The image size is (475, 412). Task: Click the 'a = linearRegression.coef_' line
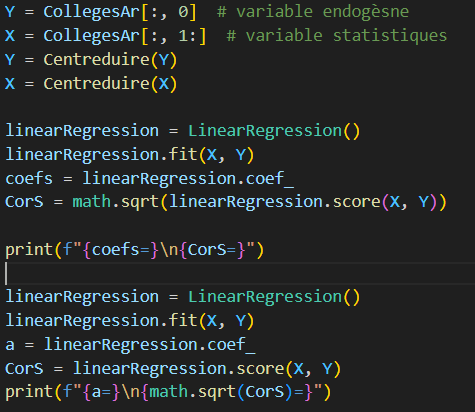click(130, 345)
